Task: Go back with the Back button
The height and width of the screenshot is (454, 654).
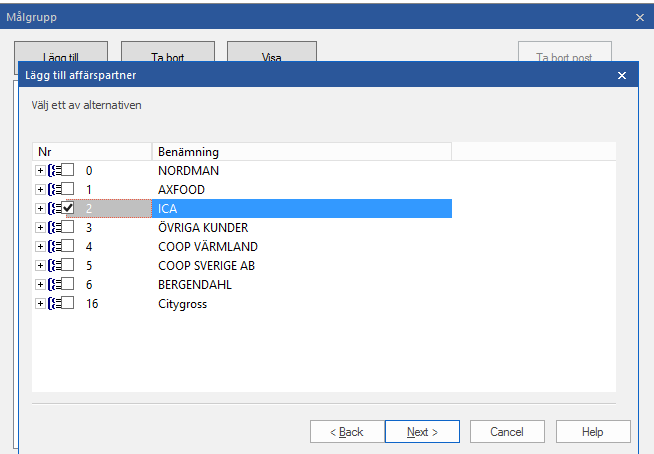Action: tap(347, 431)
